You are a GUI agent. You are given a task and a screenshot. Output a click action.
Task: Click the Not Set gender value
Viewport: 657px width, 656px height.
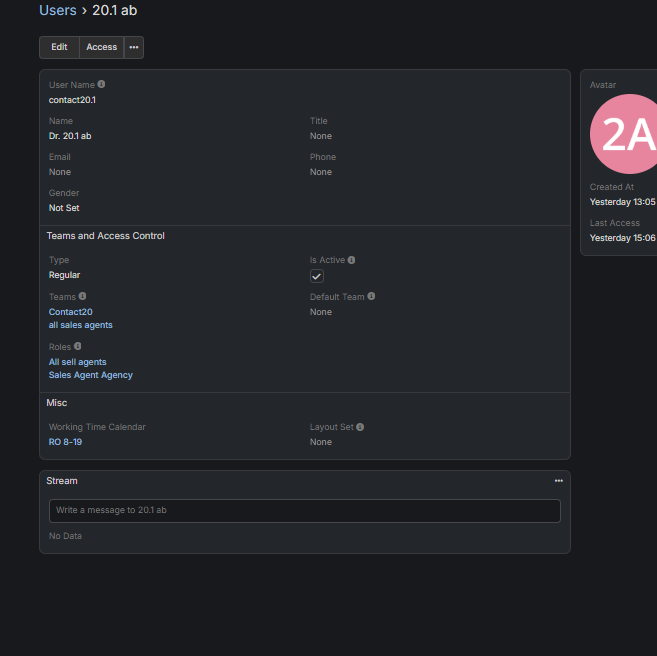tap(64, 208)
